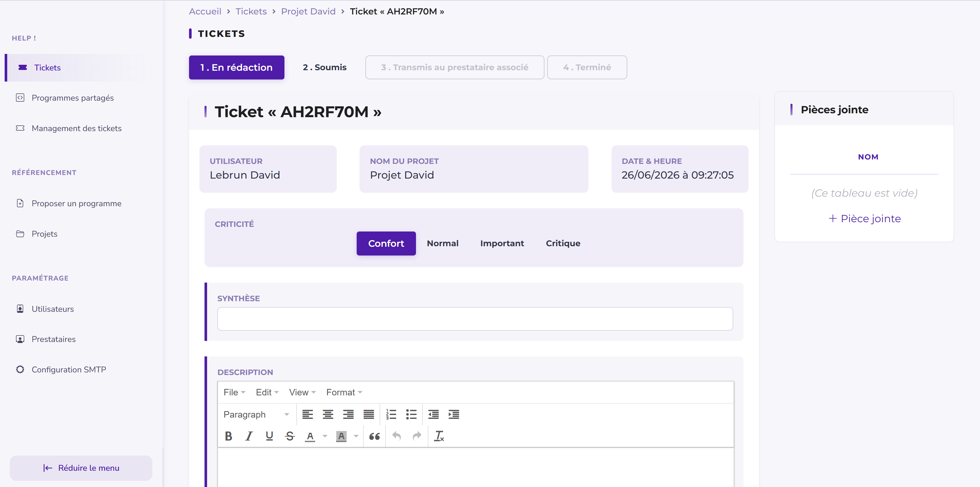Justify the text
Viewport: 980px width, 487px height.
pyautogui.click(x=369, y=414)
